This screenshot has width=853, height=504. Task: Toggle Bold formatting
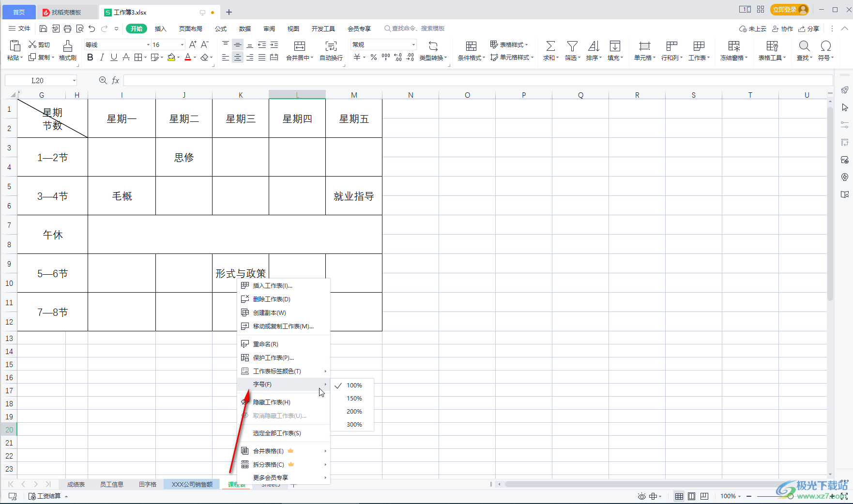click(x=90, y=57)
